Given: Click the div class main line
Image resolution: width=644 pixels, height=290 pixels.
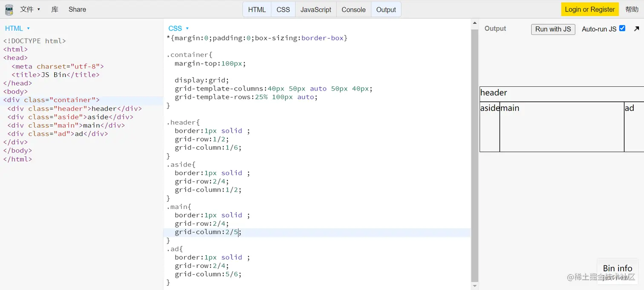Looking at the screenshot, I should coord(66,125).
